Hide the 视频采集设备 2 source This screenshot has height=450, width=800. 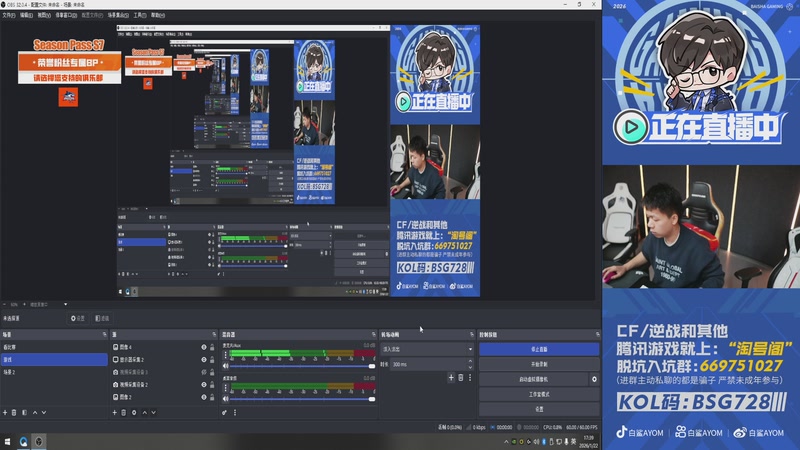[x=204, y=385]
